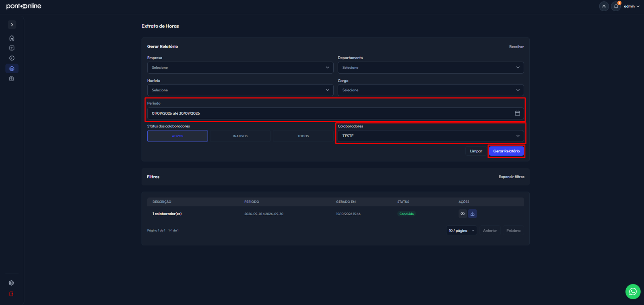
Task: Open the clipboard icon in sidebar
Action: tap(12, 78)
